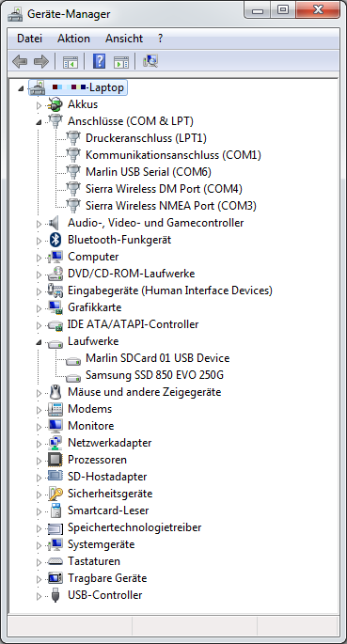Click the Back arrow toolbar icon
Image resolution: width=347 pixels, height=644 pixels.
pyautogui.click(x=20, y=62)
